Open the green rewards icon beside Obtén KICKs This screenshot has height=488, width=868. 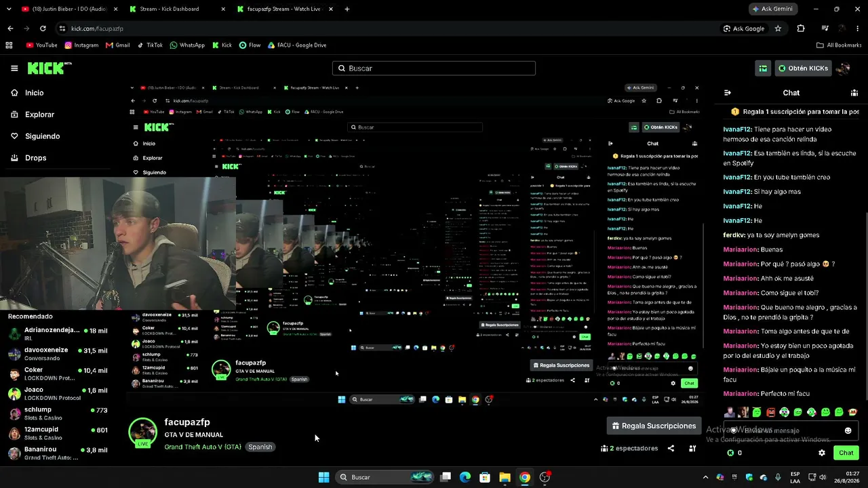(763, 68)
